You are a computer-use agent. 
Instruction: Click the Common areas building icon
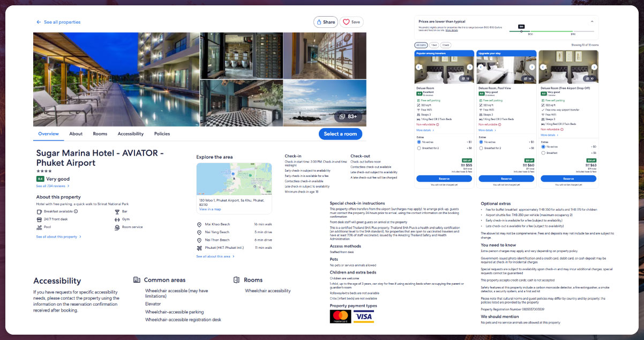137,279
